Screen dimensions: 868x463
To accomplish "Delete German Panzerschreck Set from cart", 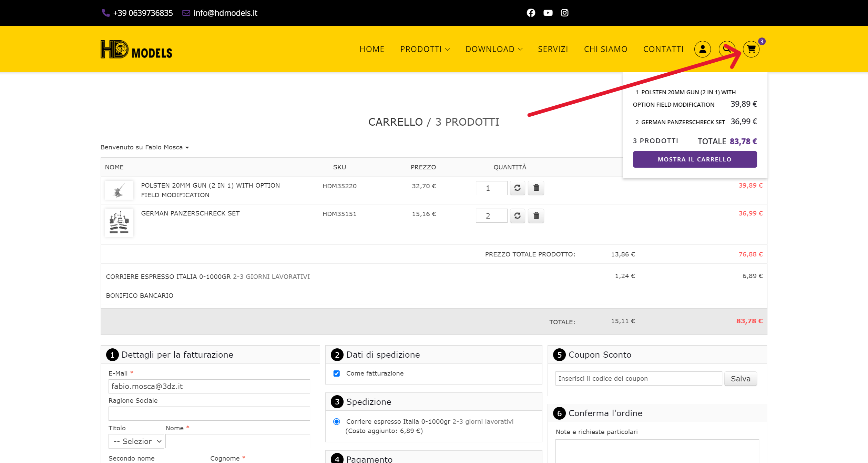I will point(536,216).
